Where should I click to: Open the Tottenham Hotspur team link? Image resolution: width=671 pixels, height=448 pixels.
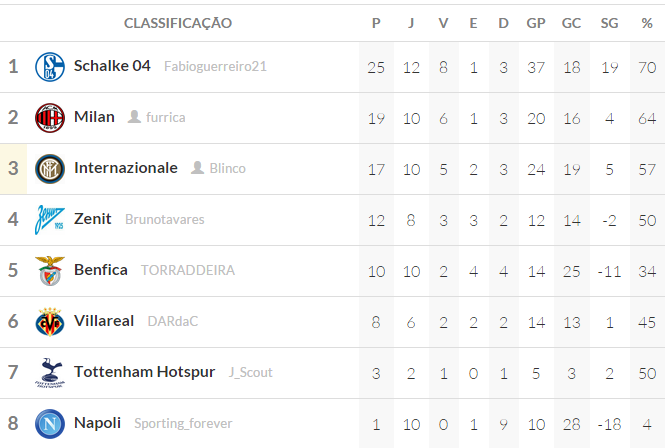[144, 372]
